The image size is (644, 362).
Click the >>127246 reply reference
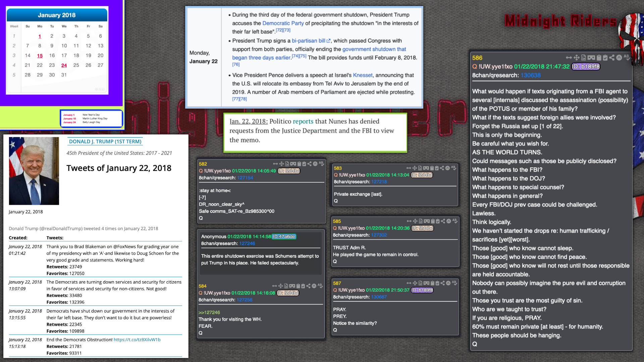point(209,312)
